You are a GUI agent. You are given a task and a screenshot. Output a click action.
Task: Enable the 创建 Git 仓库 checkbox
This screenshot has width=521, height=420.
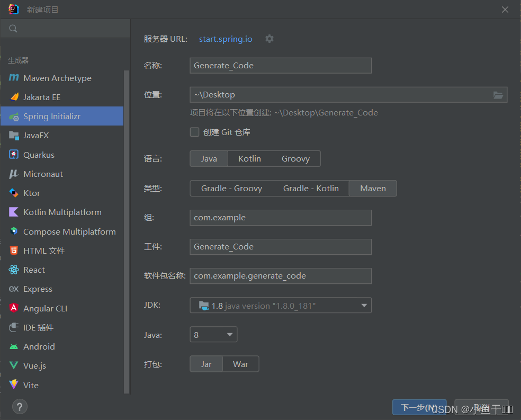tap(195, 132)
